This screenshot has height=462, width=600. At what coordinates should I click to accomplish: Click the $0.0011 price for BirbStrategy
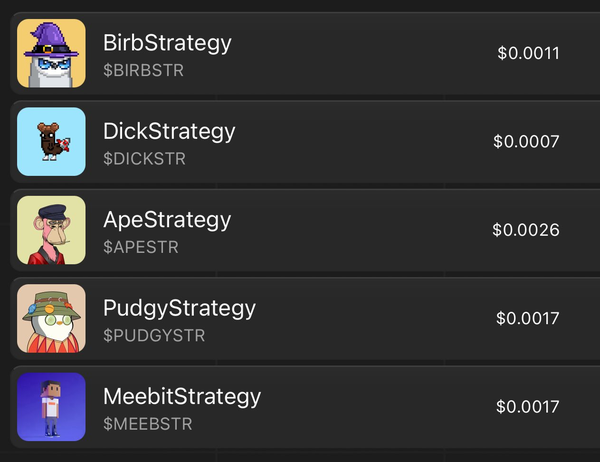(528, 53)
